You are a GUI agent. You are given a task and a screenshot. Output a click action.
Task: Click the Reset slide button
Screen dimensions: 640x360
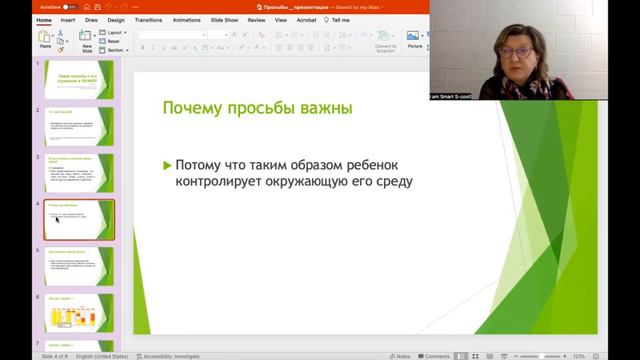(x=109, y=41)
